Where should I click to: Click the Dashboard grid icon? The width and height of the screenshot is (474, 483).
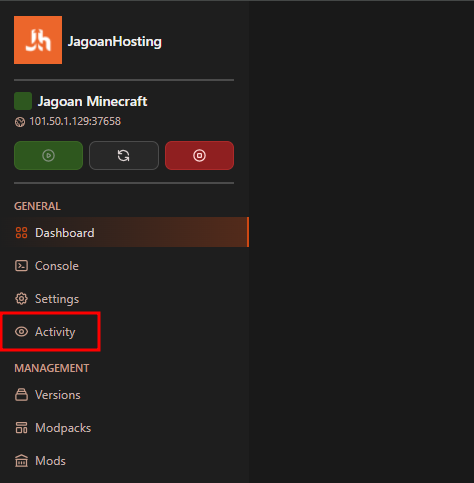coord(21,232)
